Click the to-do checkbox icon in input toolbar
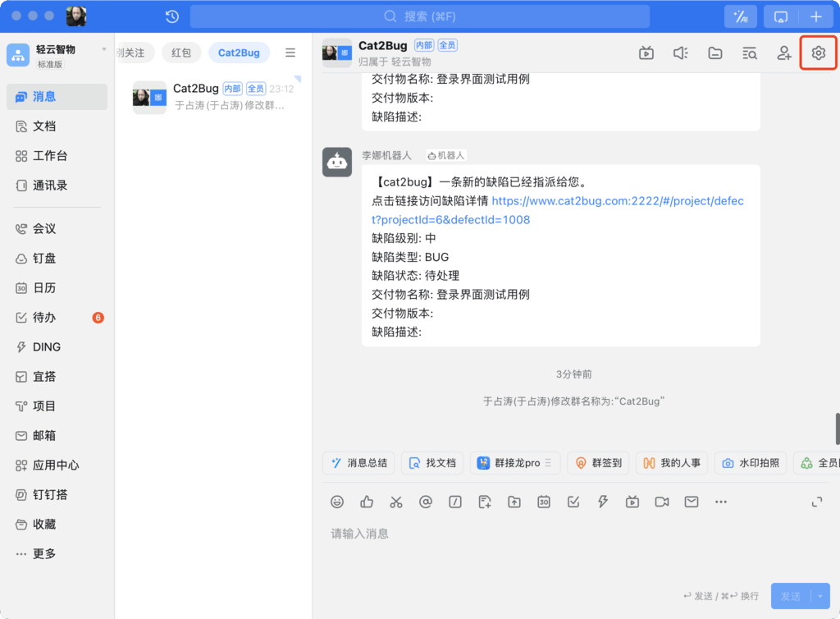The image size is (840, 619). (x=573, y=502)
